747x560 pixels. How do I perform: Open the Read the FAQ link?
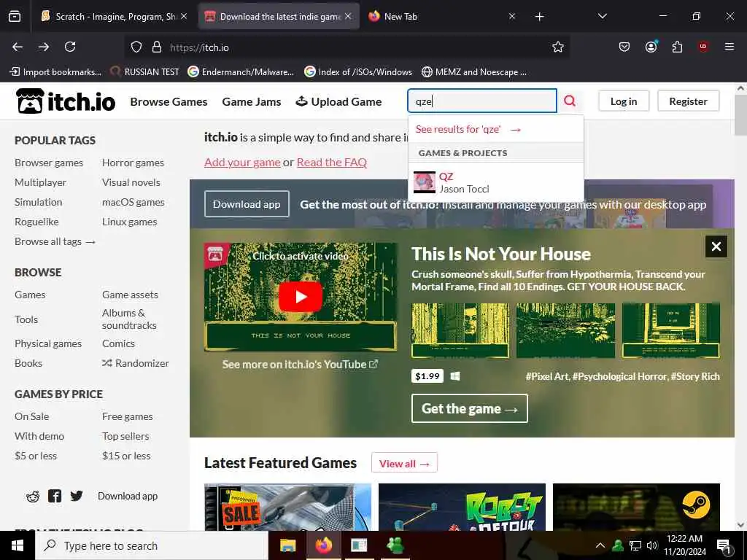pyautogui.click(x=332, y=162)
